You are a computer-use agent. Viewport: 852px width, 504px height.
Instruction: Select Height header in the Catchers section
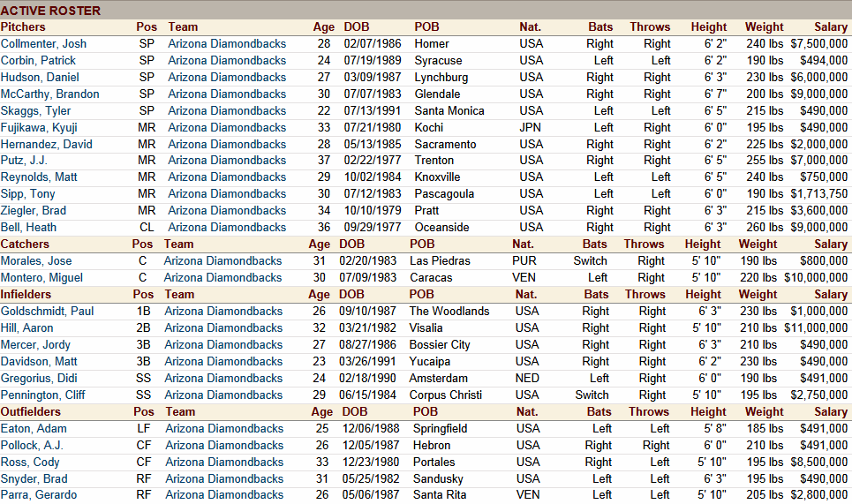pyautogui.click(x=702, y=244)
